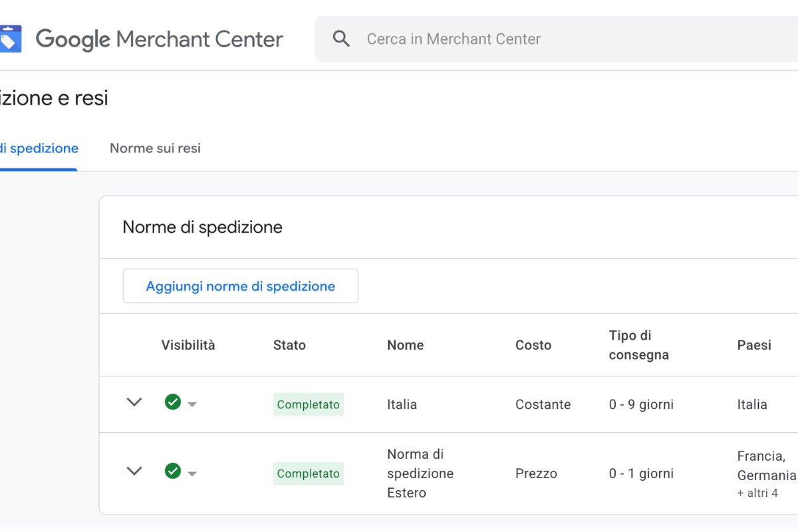Click Completato status badge for Italia
The width and height of the screenshot is (798, 532).
309,404
